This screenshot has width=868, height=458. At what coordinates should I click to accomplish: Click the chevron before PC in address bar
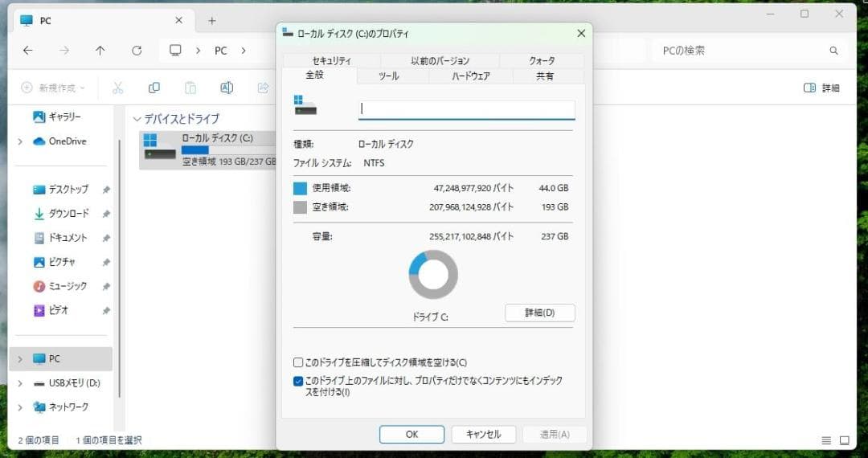pos(198,51)
